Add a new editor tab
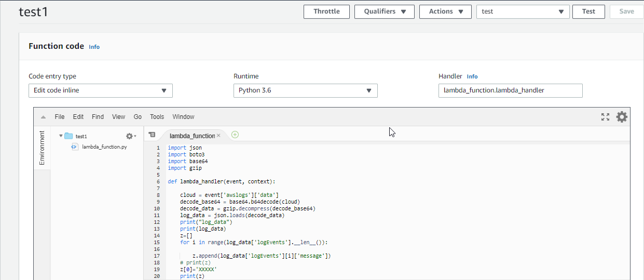The image size is (644, 280). 235,135
